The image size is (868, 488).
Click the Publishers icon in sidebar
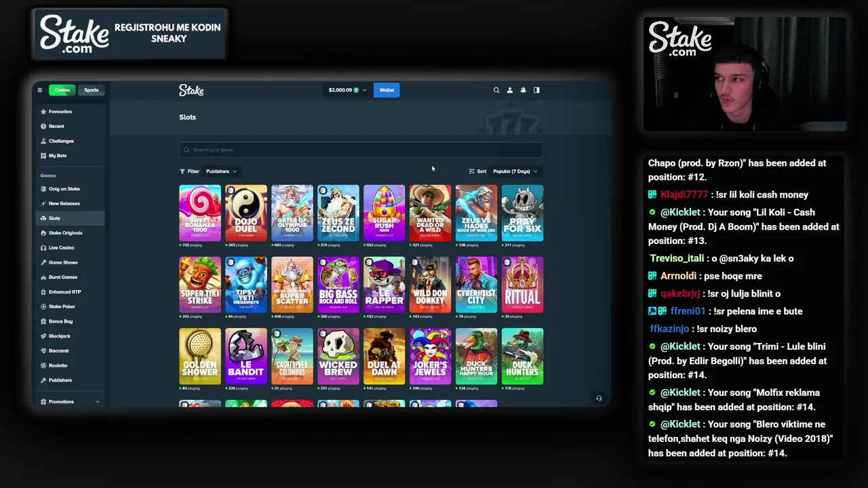click(x=43, y=380)
